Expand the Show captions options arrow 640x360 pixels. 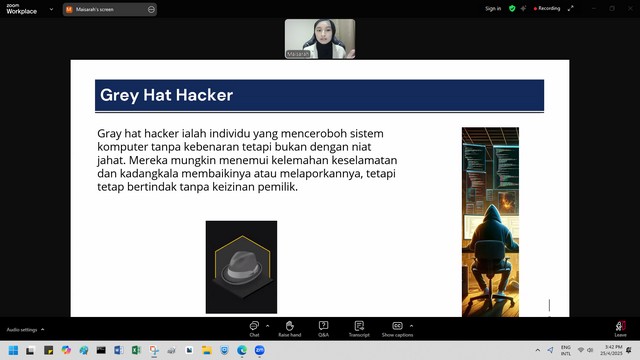click(x=411, y=326)
